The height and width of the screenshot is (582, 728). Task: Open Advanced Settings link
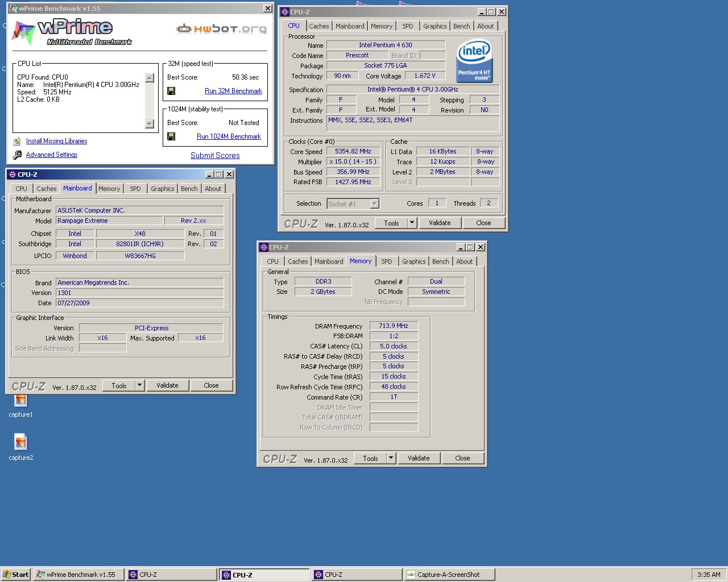[x=52, y=155]
